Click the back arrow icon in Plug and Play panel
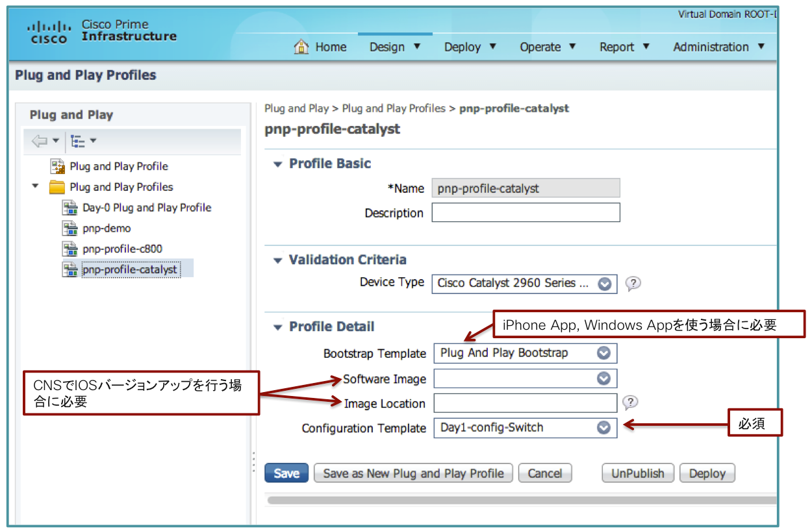This screenshot has height=531, width=812. point(40,141)
